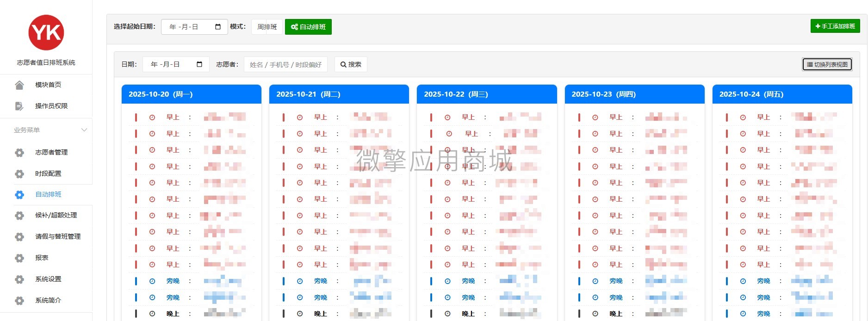This screenshot has height=321, width=868.
Task: Click 手工添加排班 button
Action: (x=835, y=26)
